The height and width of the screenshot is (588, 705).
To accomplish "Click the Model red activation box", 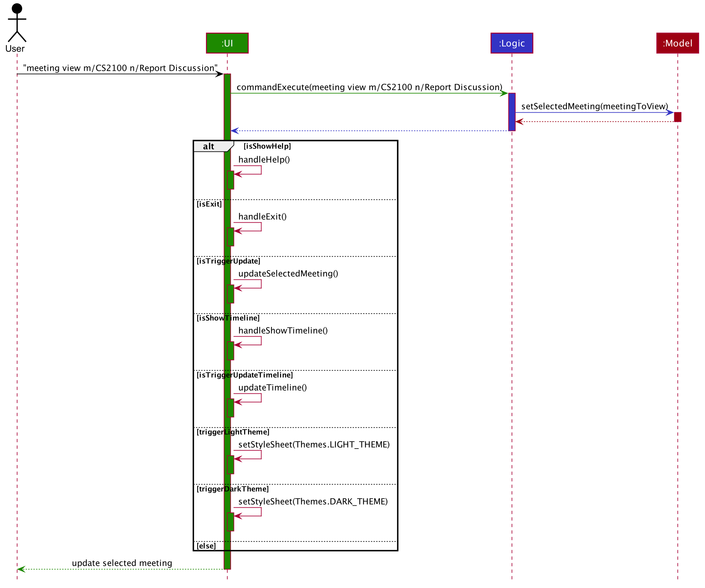I will [x=678, y=117].
